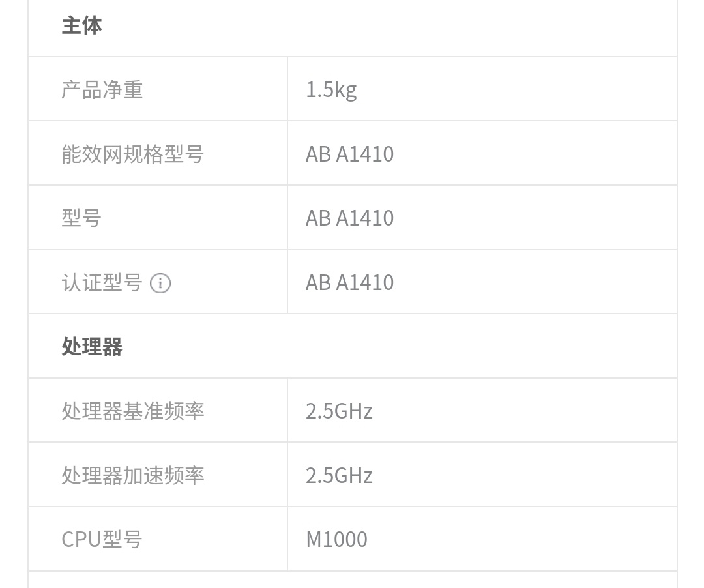Click the CPU型号 label
The height and width of the screenshot is (588, 704).
(102, 540)
